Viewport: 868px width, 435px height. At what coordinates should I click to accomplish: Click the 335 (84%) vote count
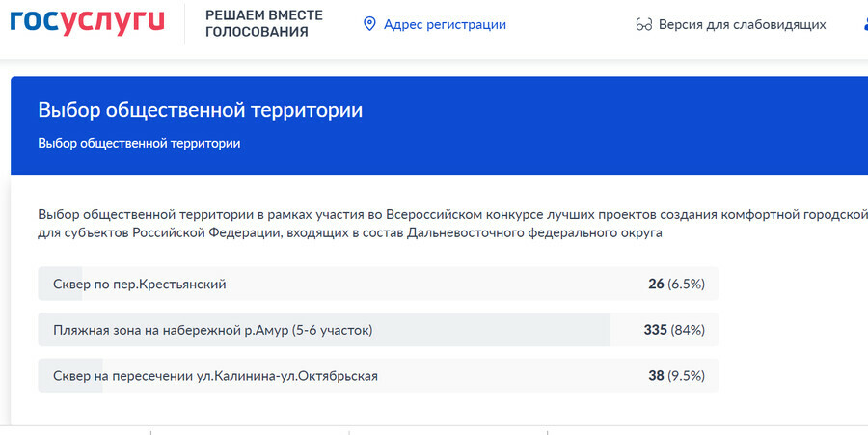(673, 330)
